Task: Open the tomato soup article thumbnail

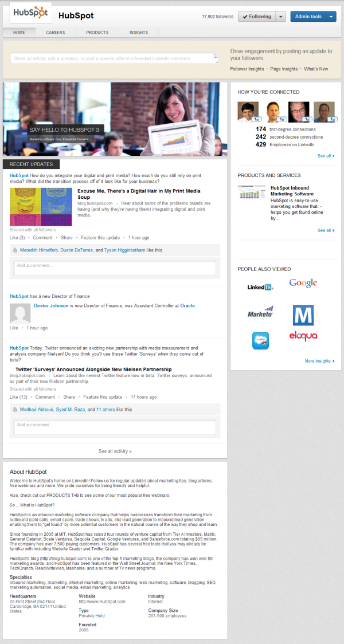Action: click(x=41, y=207)
